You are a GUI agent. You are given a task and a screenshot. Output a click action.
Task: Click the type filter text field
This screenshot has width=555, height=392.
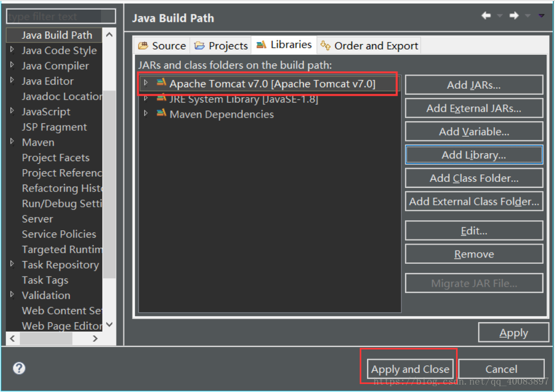pyautogui.click(x=61, y=16)
